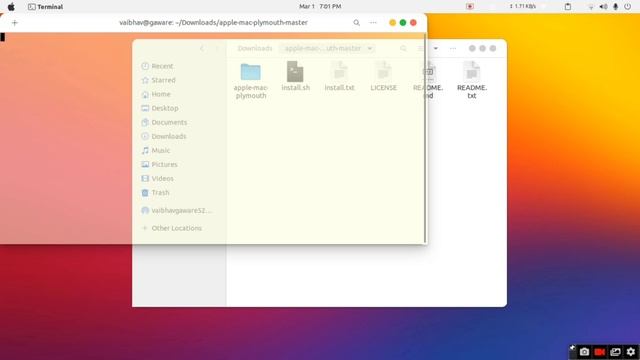The image size is (640, 360).
Task: Click the microphone icon in top bar
Action: (616, 7)
